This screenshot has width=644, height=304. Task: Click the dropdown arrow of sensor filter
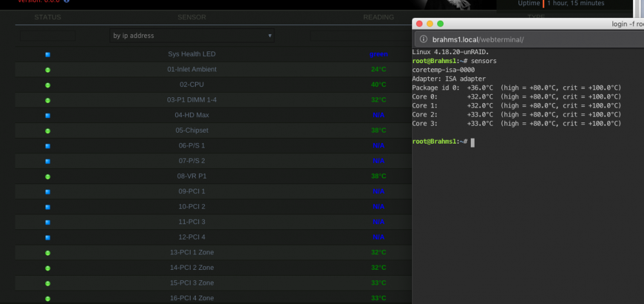[270, 35]
